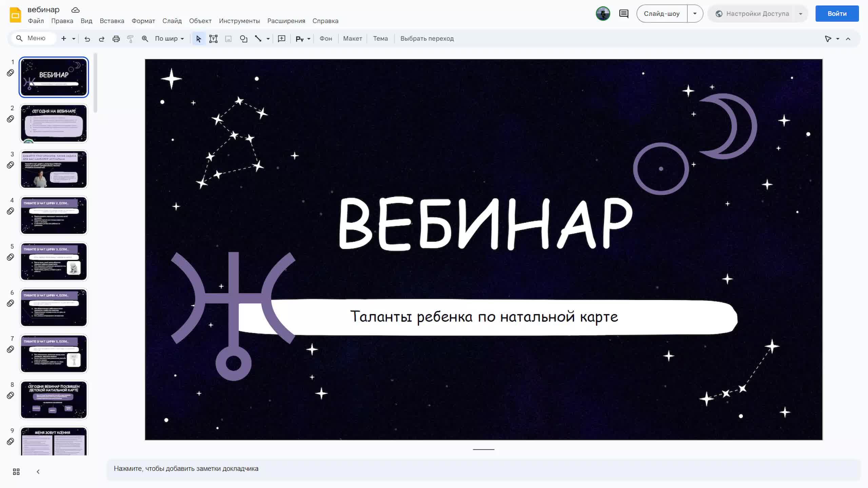Select the line tool icon

258,39
